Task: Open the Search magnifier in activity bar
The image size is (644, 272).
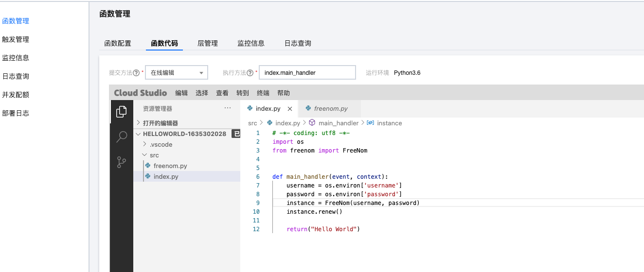Action: [122, 137]
